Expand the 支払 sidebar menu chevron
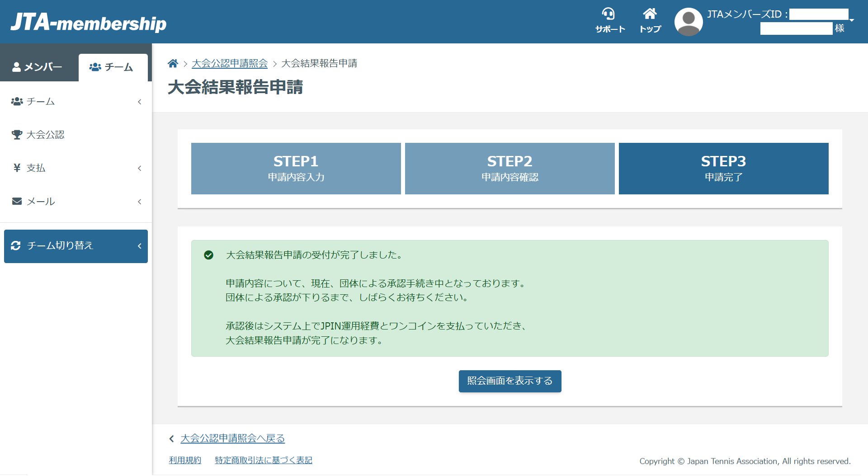The image size is (868, 476). (x=139, y=168)
